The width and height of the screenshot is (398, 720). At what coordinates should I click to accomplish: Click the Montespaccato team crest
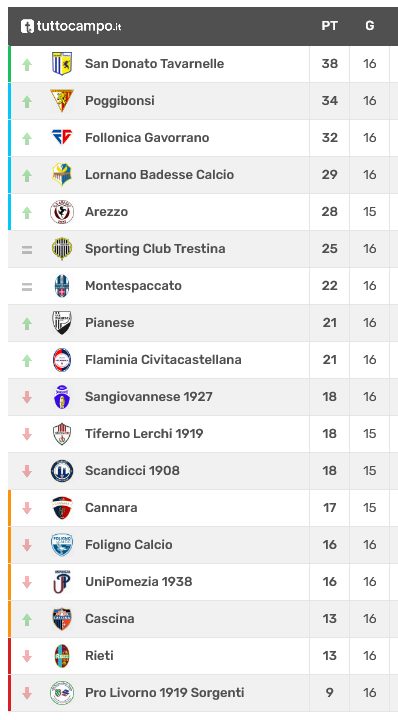(x=62, y=286)
